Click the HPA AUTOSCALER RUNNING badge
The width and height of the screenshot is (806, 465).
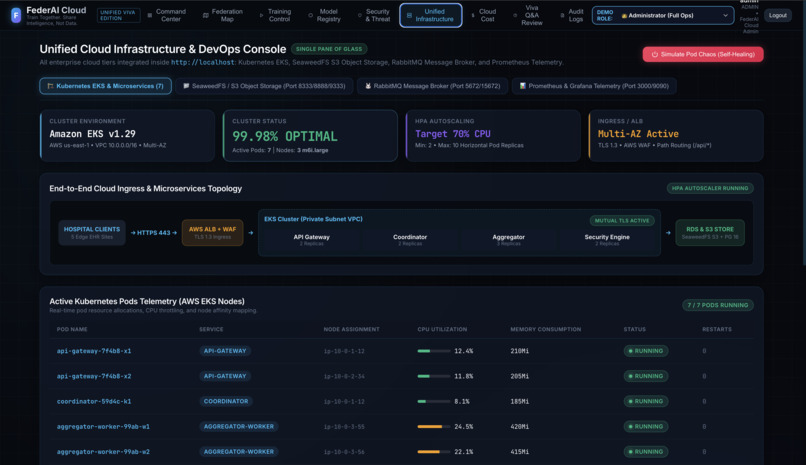(710, 188)
